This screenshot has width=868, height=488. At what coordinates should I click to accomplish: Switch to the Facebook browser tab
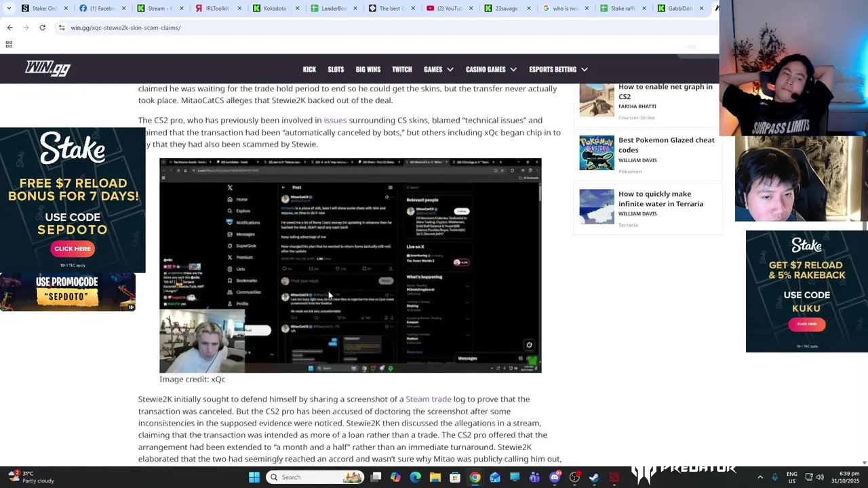pos(102,8)
